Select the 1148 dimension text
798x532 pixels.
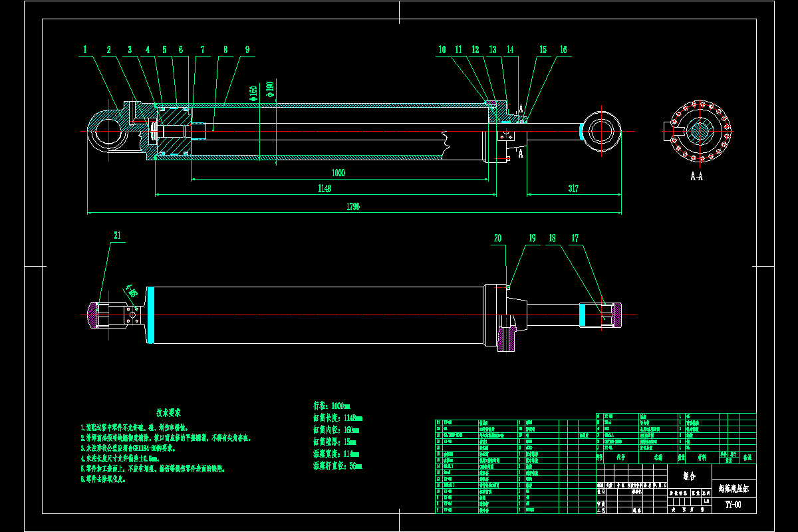click(x=325, y=189)
